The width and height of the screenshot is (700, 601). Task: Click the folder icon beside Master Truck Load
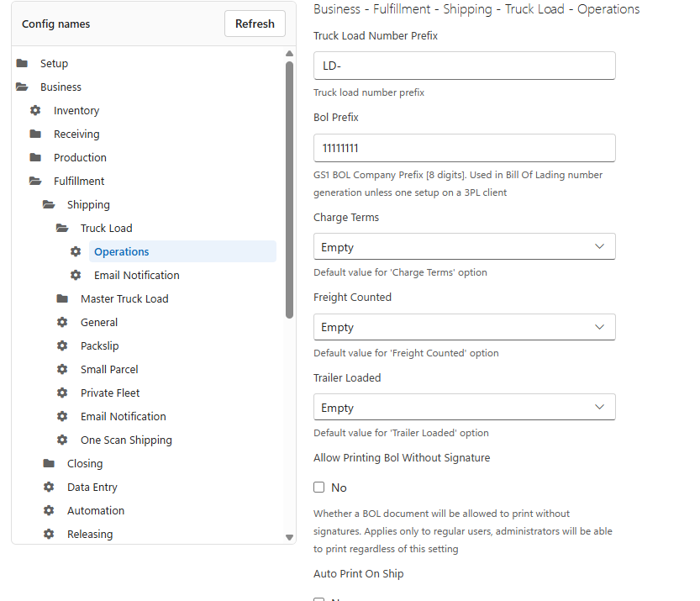pos(62,298)
